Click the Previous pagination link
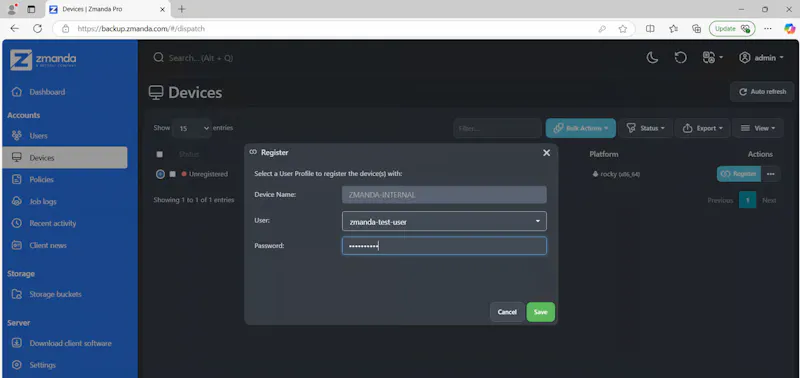The width and height of the screenshot is (800, 378). (720, 200)
